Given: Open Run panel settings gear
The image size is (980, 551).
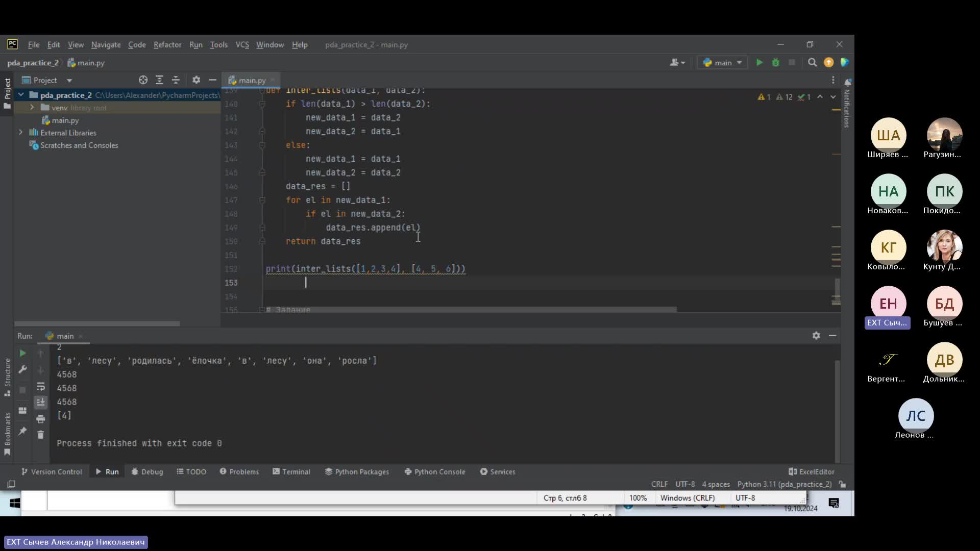Looking at the screenshot, I should (x=816, y=335).
